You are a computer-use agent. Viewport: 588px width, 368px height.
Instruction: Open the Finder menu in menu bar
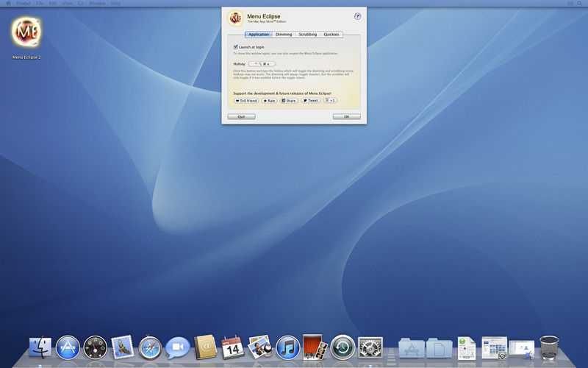(x=24, y=4)
